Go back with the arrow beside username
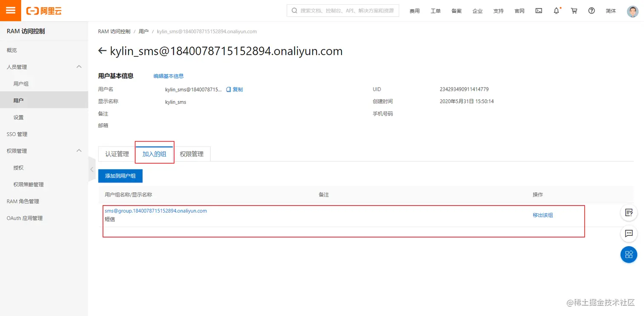The image size is (644, 316). [x=102, y=51]
